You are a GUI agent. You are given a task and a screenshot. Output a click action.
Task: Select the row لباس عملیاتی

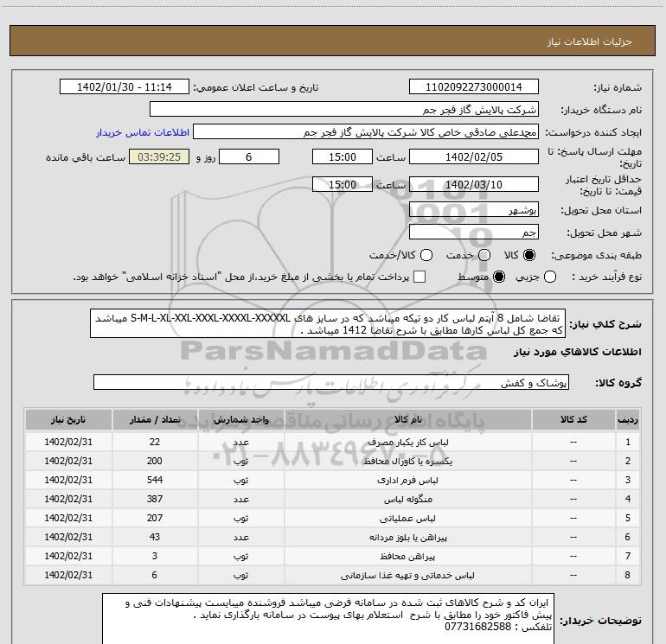pyautogui.click(x=333, y=518)
